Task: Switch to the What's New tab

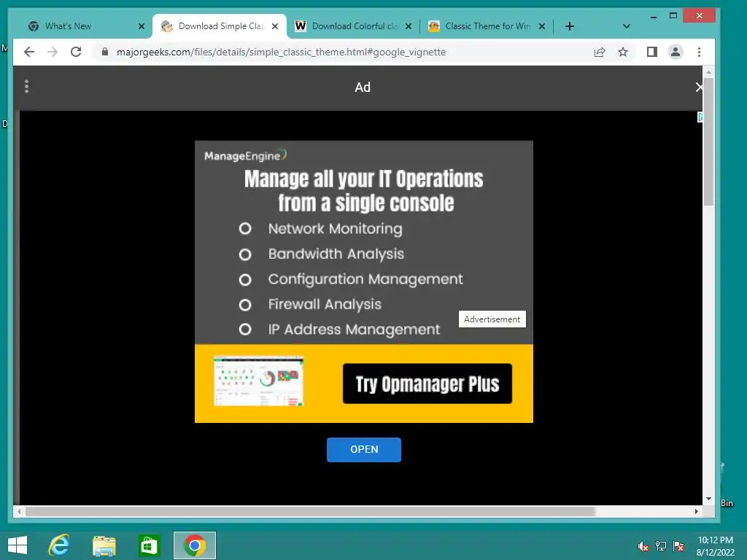Action: point(86,26)
